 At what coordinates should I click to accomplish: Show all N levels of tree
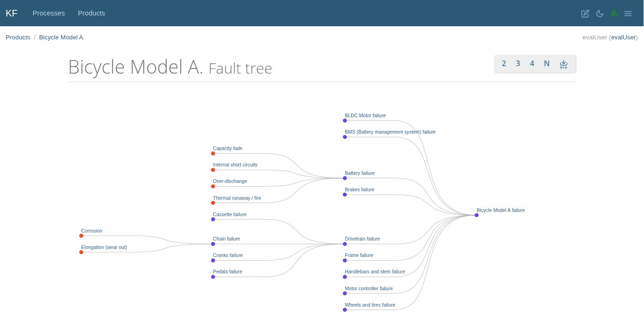click(546, 64)
